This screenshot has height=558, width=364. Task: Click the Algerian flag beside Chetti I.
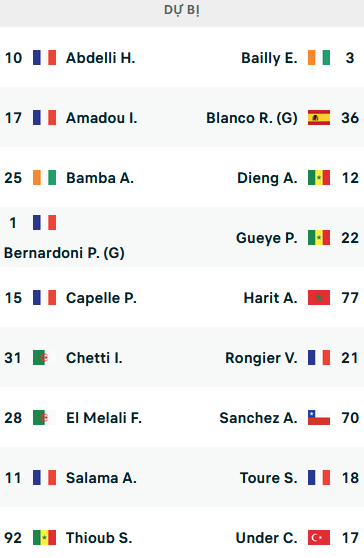point(44,358)
